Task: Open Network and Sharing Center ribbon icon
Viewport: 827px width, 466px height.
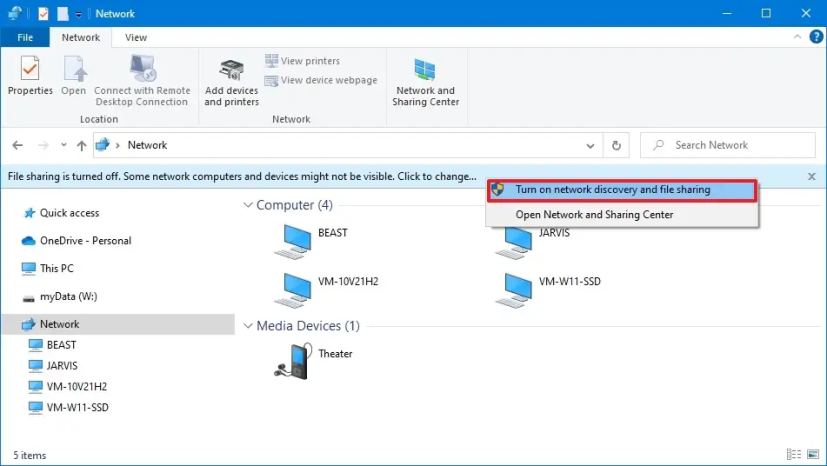Action: coord(426,81)
